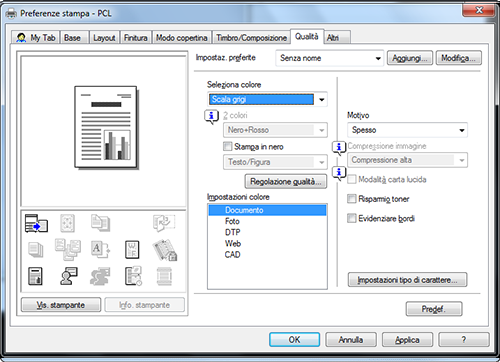Click the document icon with clock
Viewport: 500px width, 362px height.
[x=133, y=276]
